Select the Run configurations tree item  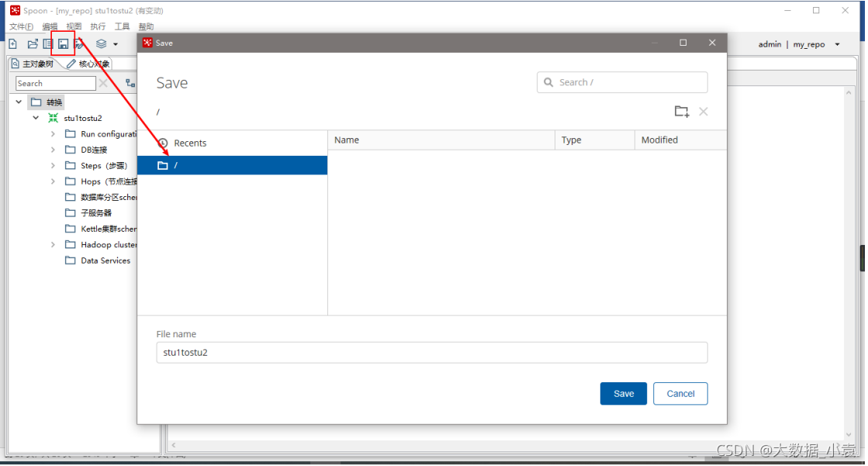109,134
